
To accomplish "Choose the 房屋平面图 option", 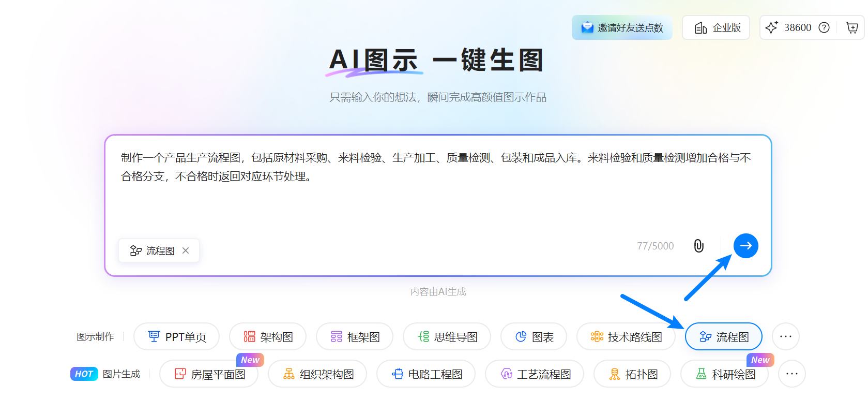I will coord(209,374).
